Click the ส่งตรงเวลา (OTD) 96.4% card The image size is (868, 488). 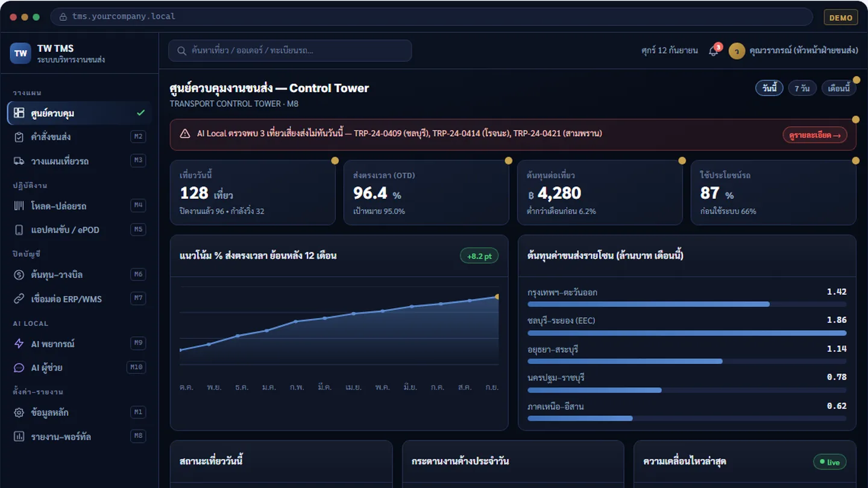[426, 193]
